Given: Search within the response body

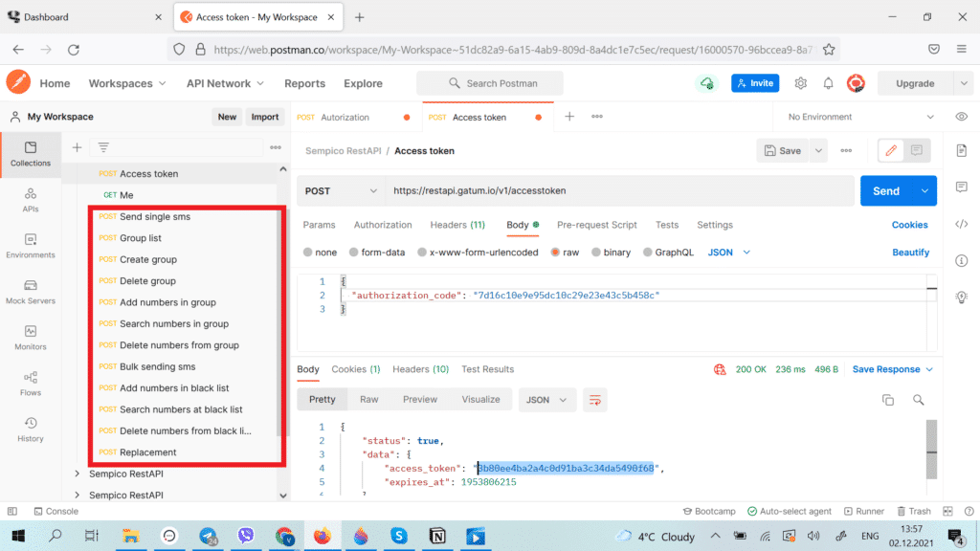Looking at the screenshot, I should click(x=918, y=400).
